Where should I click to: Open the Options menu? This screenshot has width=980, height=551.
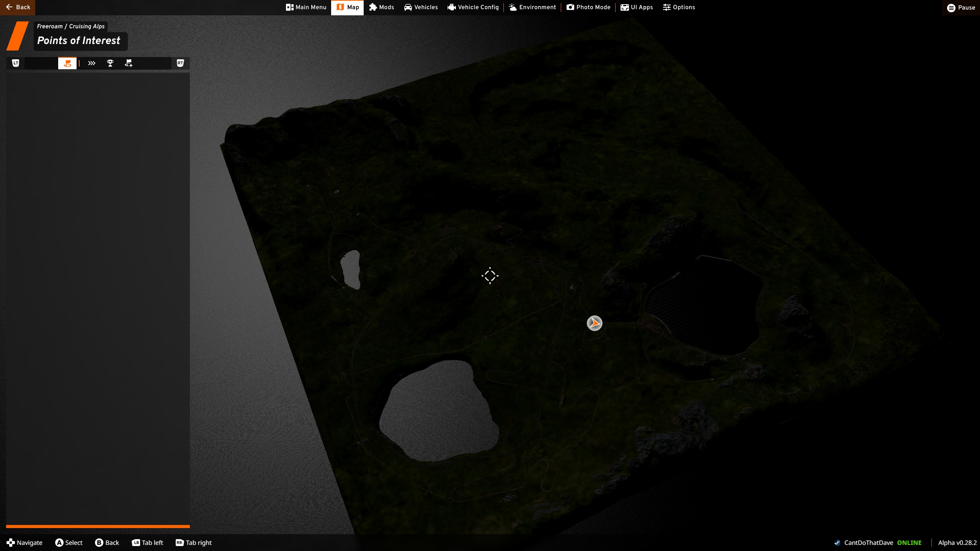[679, 7]
